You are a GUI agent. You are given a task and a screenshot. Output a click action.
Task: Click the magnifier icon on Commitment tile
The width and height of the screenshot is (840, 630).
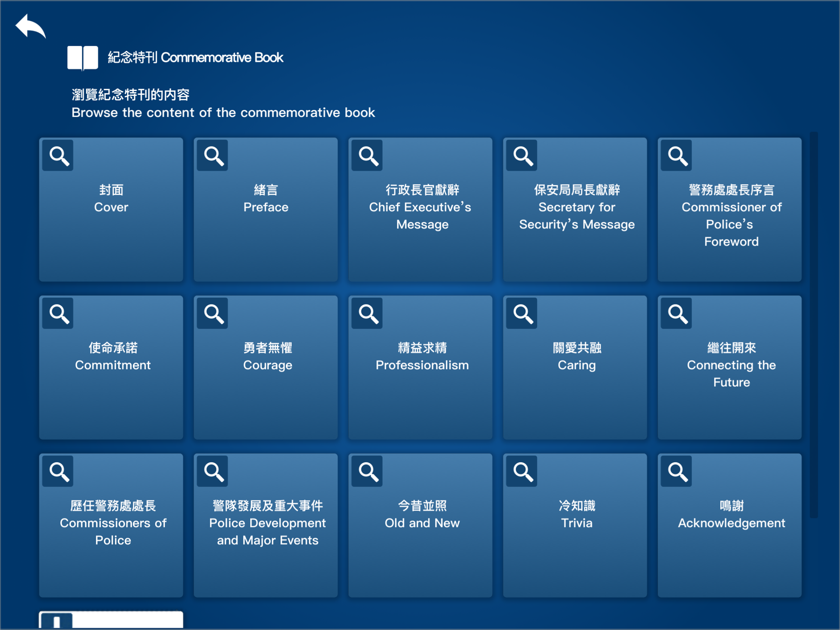pyautogui.click(x=58, y=313)
